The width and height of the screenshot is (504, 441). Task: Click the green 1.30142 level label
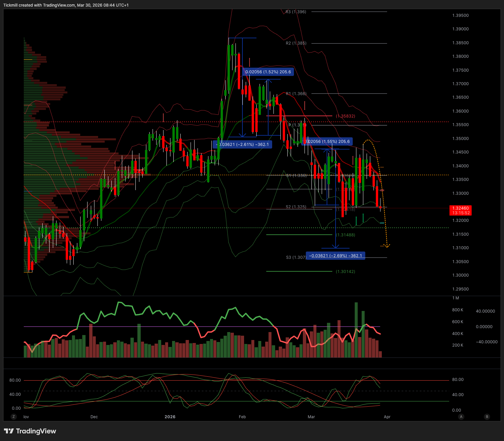(x=345, y=272)
